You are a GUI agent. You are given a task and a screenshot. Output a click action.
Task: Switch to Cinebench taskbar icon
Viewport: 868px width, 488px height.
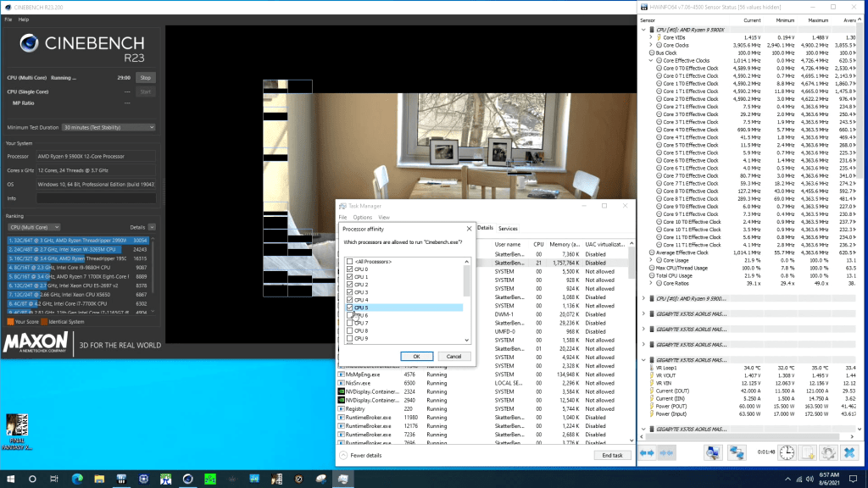(187, 479)
